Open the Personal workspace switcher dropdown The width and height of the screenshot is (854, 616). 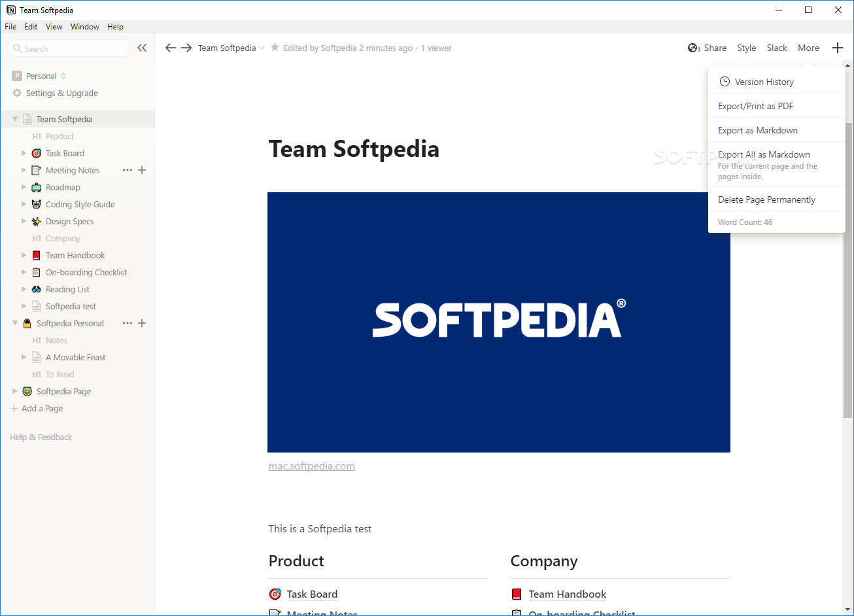coord(40,76)
